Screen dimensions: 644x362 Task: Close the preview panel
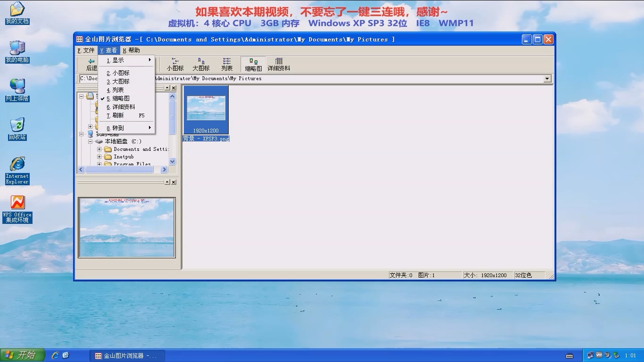coord(173,182)
